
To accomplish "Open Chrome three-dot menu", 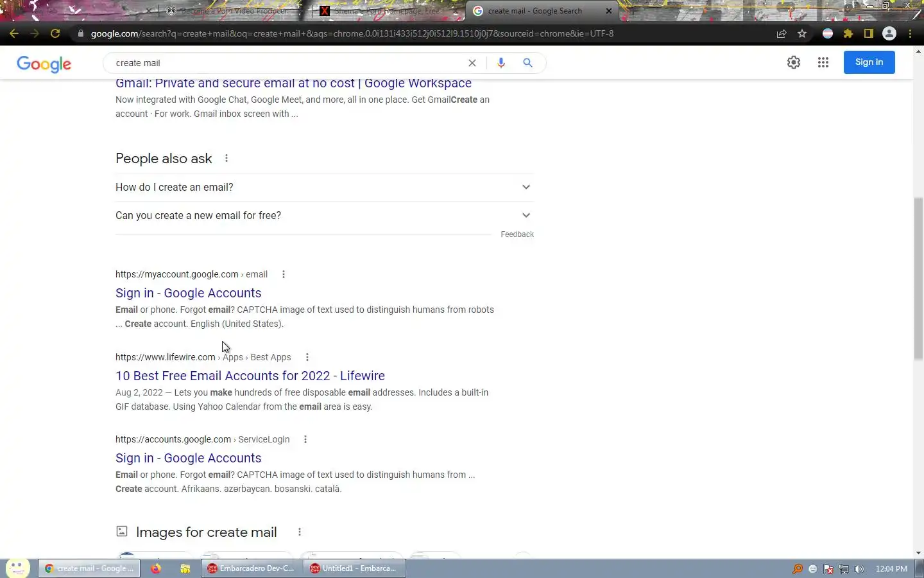I will 910,33.
